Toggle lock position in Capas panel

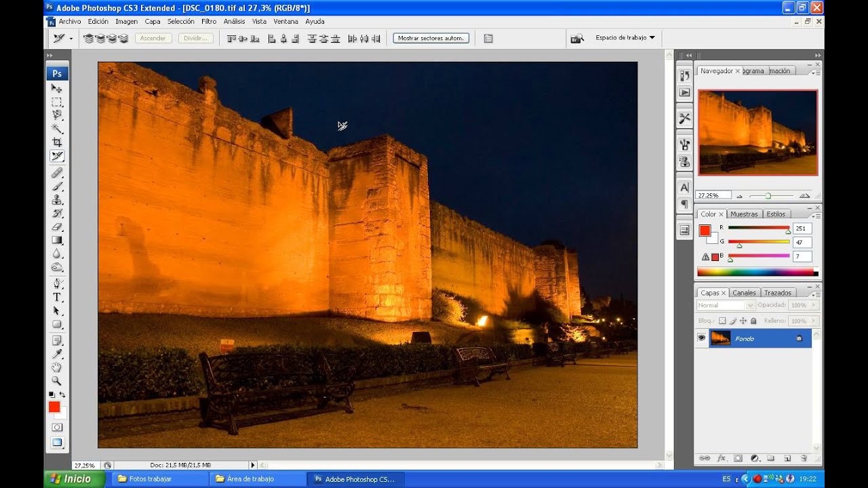point(743,321)
